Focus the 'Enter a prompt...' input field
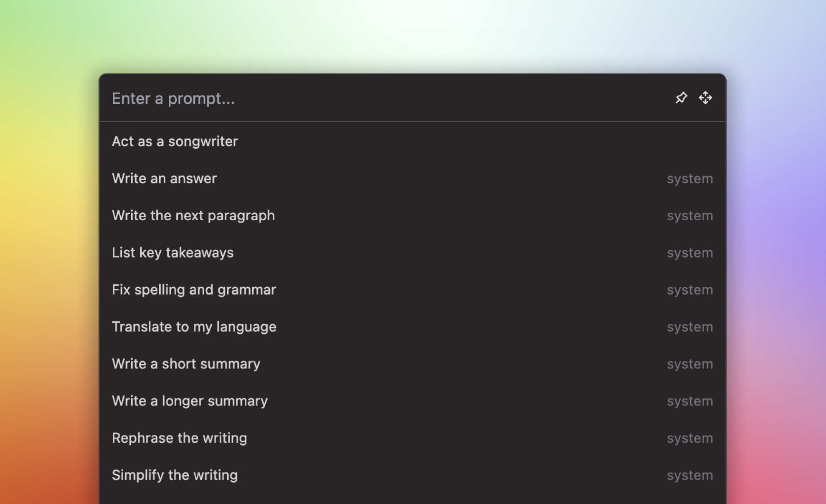 [376, 98]
